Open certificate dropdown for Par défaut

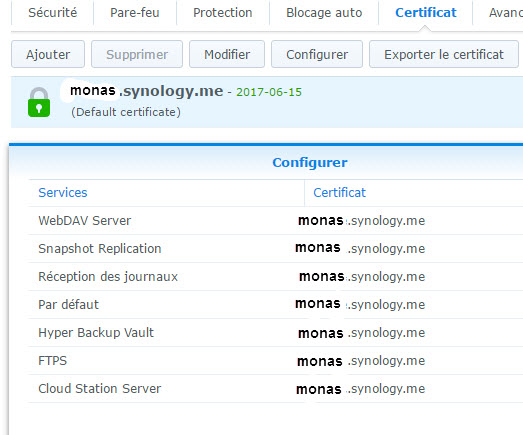[360, 305]
